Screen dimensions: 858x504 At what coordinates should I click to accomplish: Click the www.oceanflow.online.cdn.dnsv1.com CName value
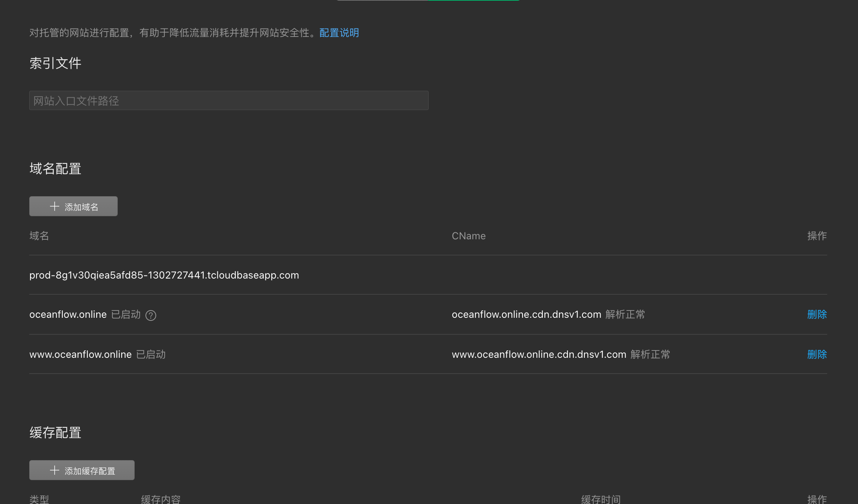[539, 354]
